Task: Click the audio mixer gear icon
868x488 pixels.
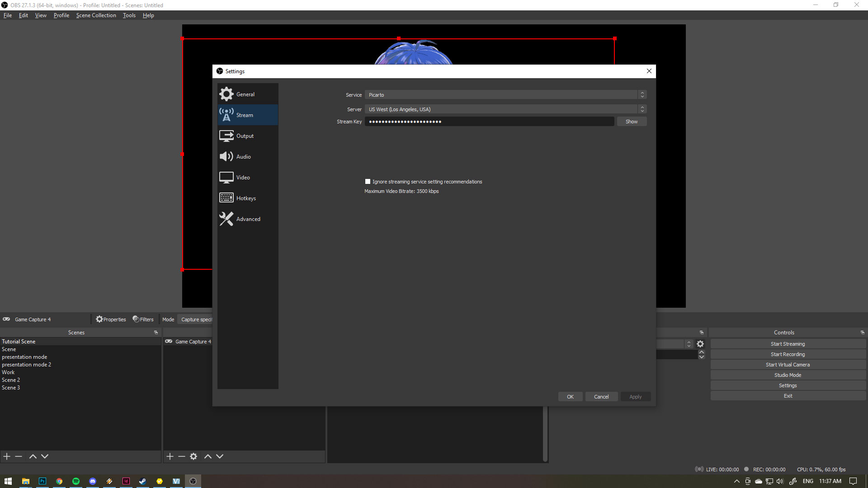Action: coord(700,344)
